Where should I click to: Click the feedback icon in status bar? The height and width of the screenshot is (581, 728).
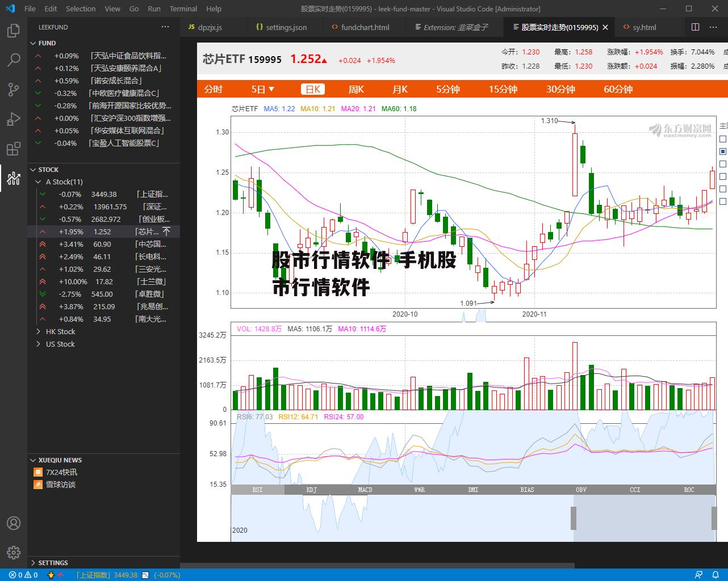[x=698, y=575]
